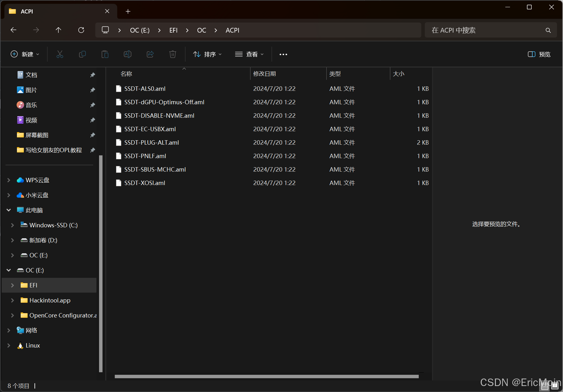Switch to large thumbnails view icon
This screenshot has width=563, height=392.
pos(555,386)
